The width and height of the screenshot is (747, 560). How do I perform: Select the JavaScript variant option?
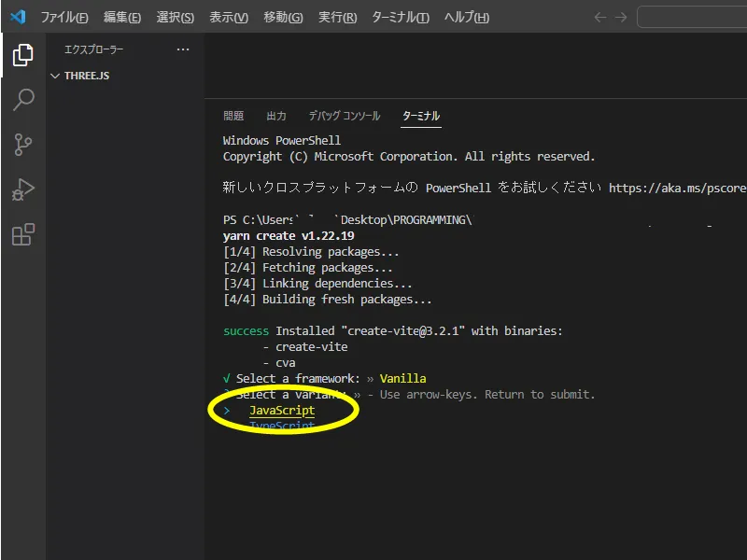pyautogui.click(x=282, y=410)
